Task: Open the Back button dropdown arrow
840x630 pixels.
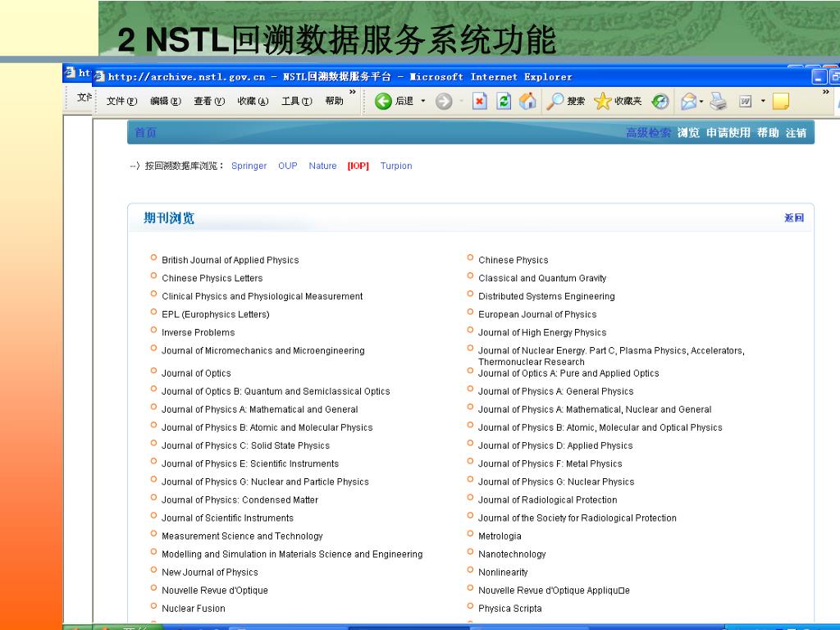Action: pyautogui.click(x=423, y=101)
